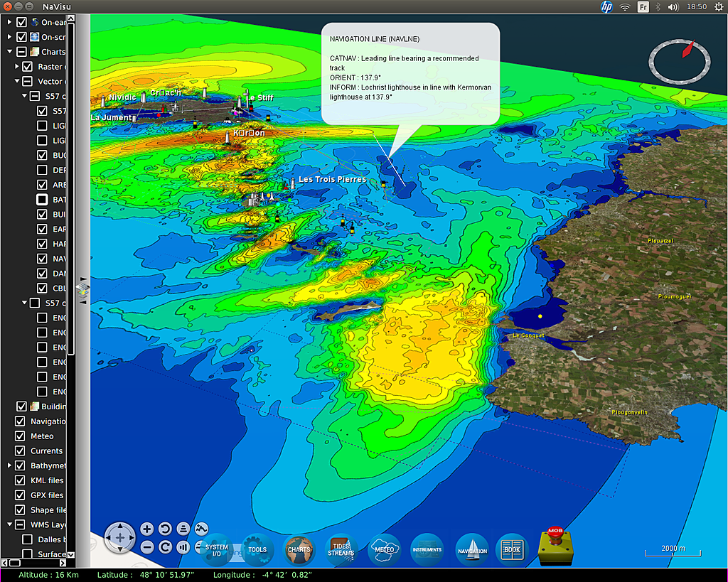Open the 18:50 clock menu
The image size is (728, 582).
point(697,7)
